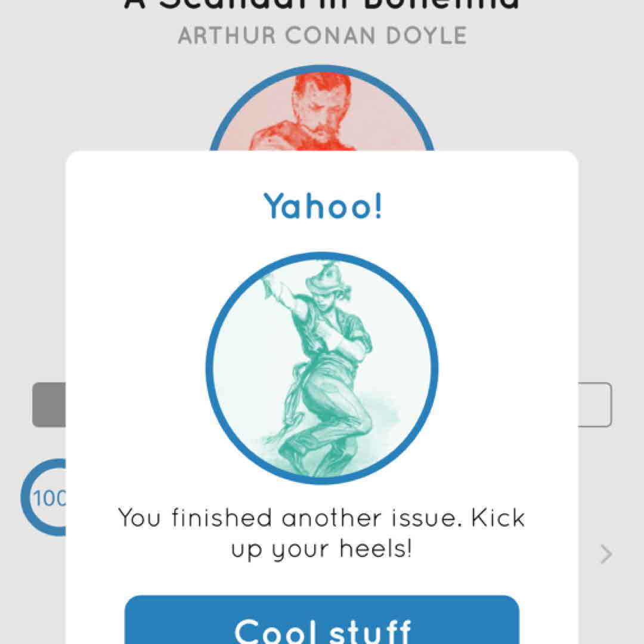This screenshot has width=644, height=644.
Task: Click the white outlined button at right edge
Action: [595, 405]
